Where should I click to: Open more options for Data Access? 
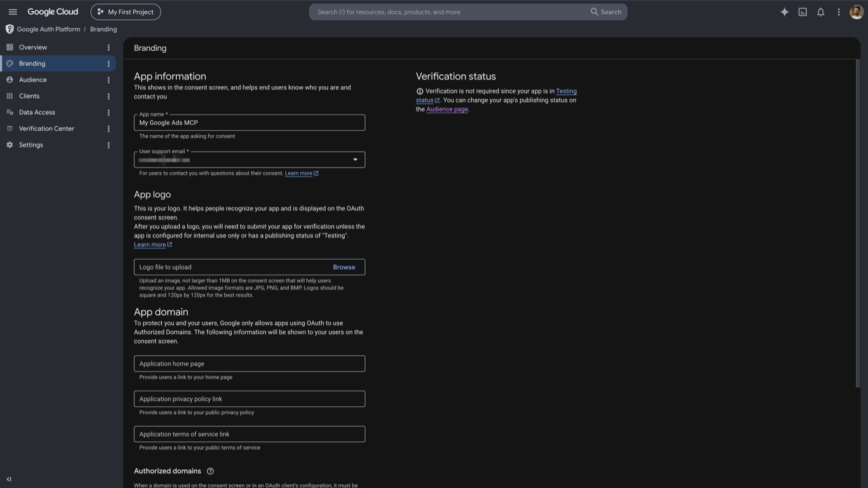(108, 112)
